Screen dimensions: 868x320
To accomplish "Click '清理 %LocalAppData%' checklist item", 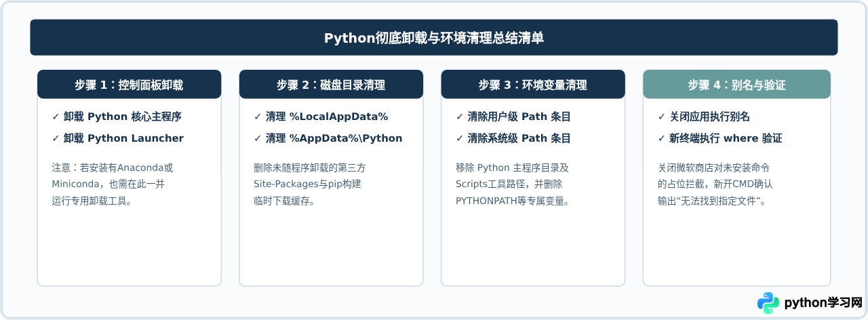I will coord(321,117).
